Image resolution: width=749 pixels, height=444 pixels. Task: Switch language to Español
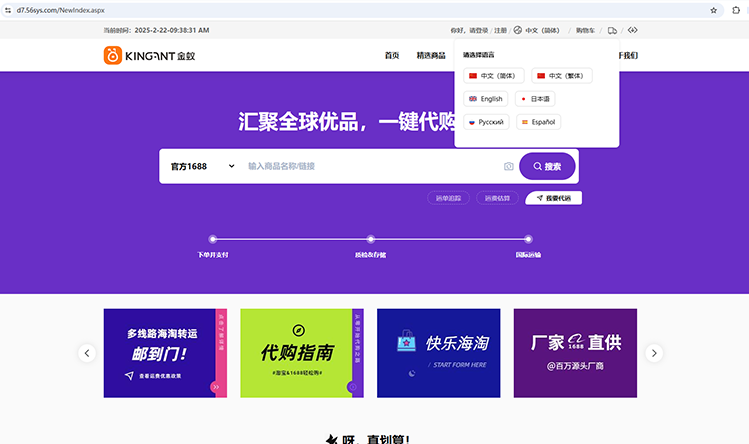(538, 122)
